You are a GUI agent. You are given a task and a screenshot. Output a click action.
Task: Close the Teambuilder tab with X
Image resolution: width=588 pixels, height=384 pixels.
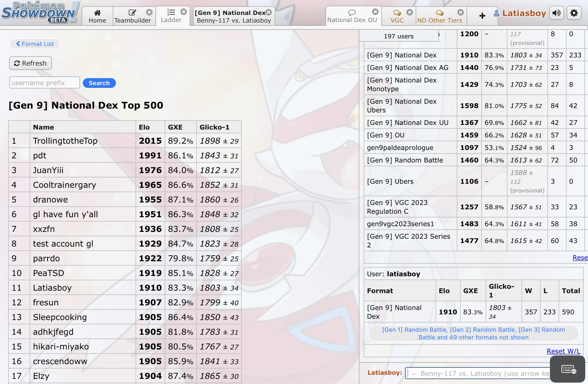pyautogui.click(x=149, y=12)
